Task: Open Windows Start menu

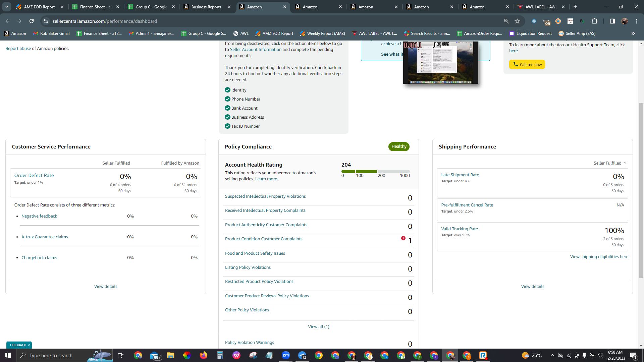Action: point(8,355)
